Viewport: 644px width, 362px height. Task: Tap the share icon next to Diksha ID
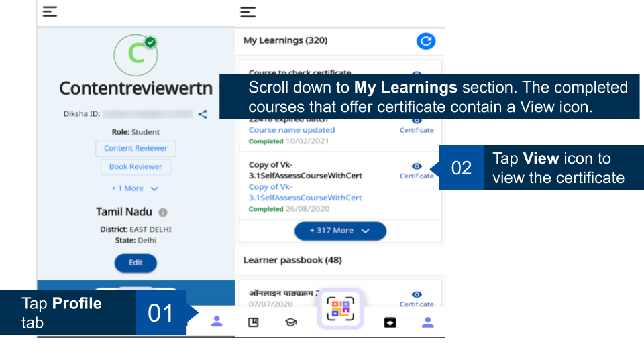coord(203,114)
